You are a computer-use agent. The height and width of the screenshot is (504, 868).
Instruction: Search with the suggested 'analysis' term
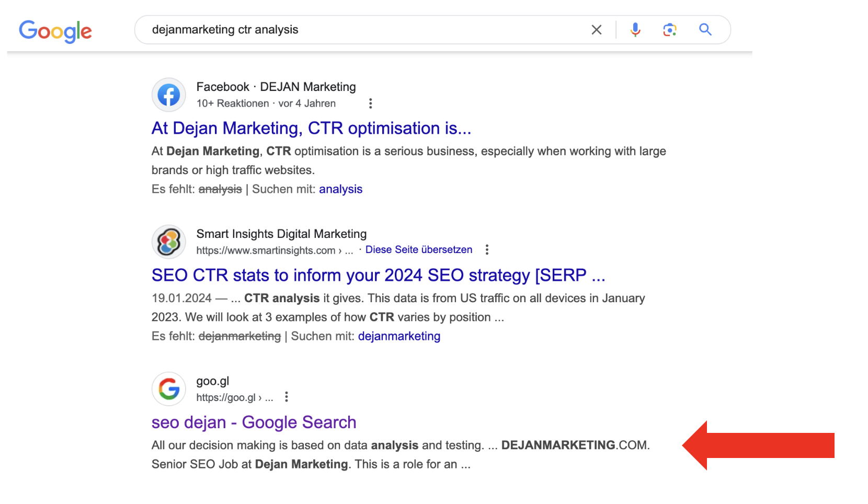coord(340,189)
